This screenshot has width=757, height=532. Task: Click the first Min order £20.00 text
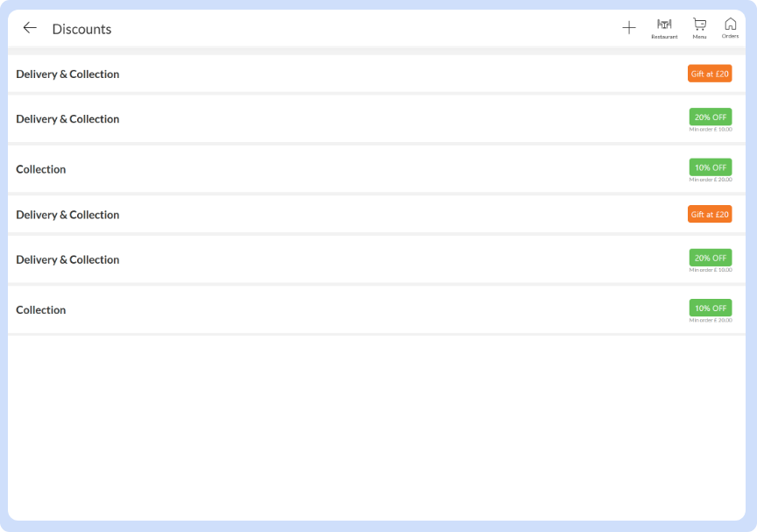tap(710, 180)
